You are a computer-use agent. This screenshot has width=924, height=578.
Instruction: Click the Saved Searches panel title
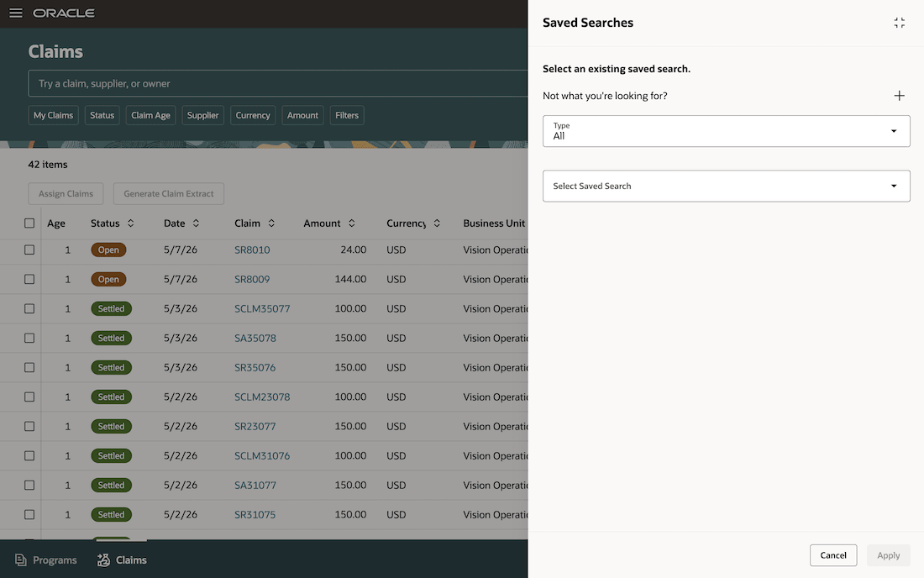(588, 23)
